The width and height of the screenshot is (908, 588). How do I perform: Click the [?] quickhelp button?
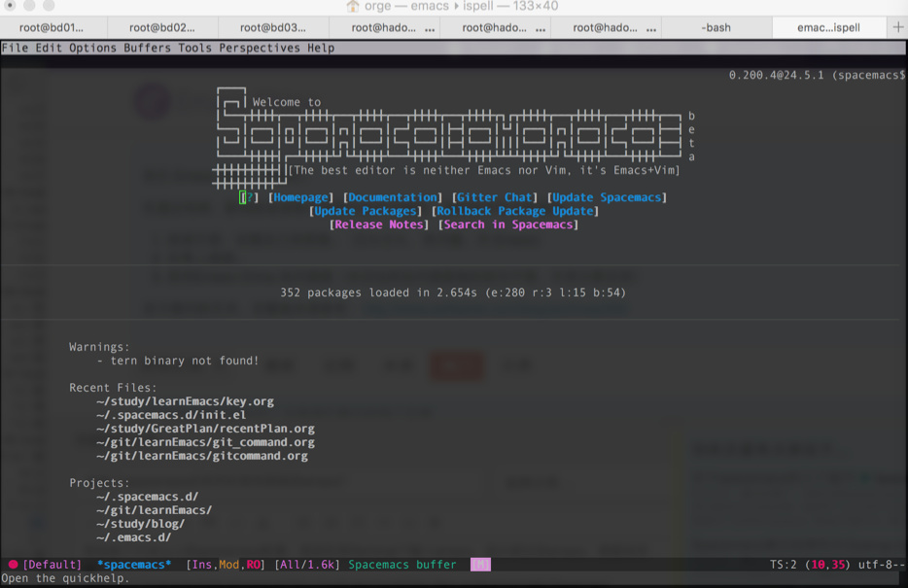click(x=249, y=197)
